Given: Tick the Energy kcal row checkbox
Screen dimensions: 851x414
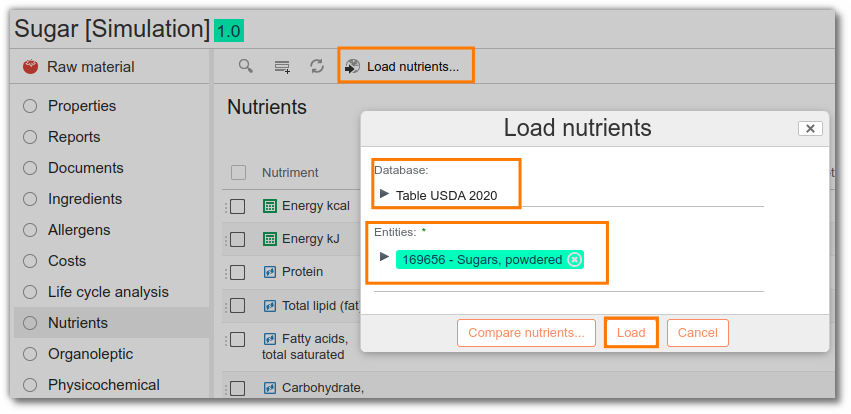Looking at the screenshot, I should point(238,207).
